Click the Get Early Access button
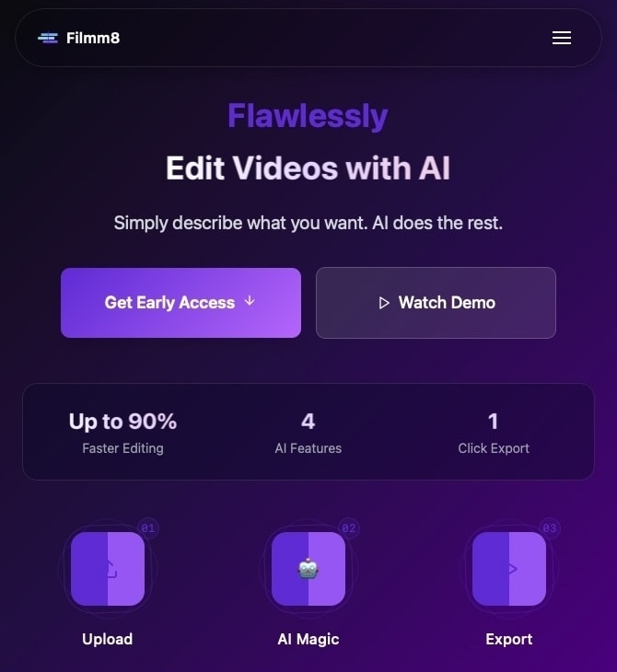 point(180,303)
